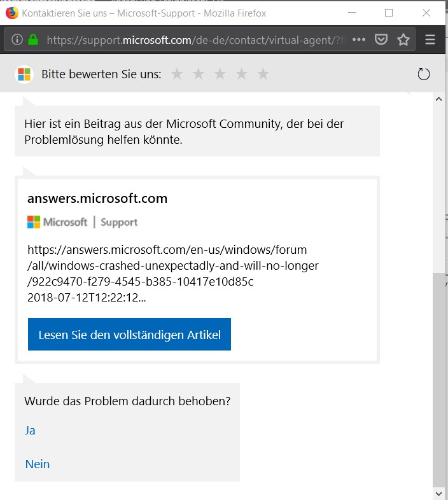Click Lesen Sie den vollständigen Artikel button

tap(129, 334)
